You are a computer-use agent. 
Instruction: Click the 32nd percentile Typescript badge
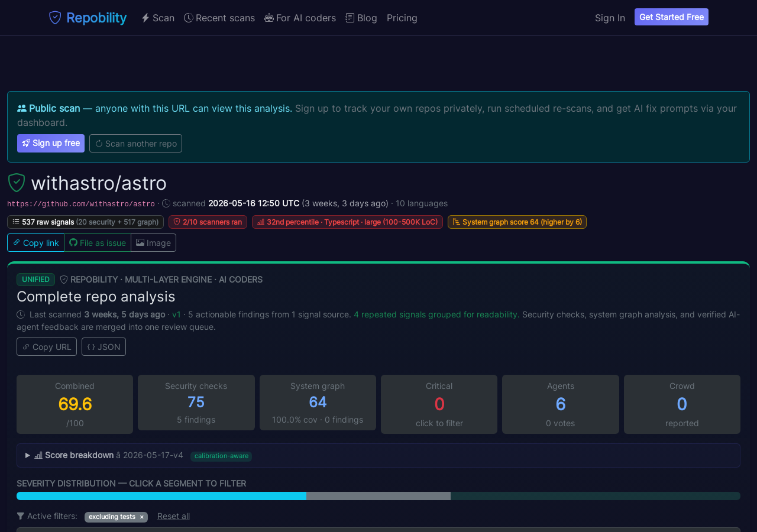pyautogui.click(x=347, y=222)
